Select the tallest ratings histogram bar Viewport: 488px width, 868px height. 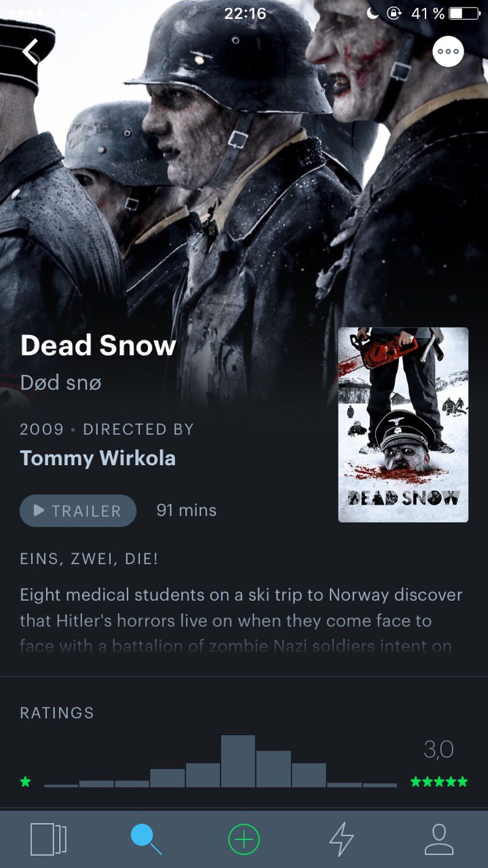click(x=238, y=761)
